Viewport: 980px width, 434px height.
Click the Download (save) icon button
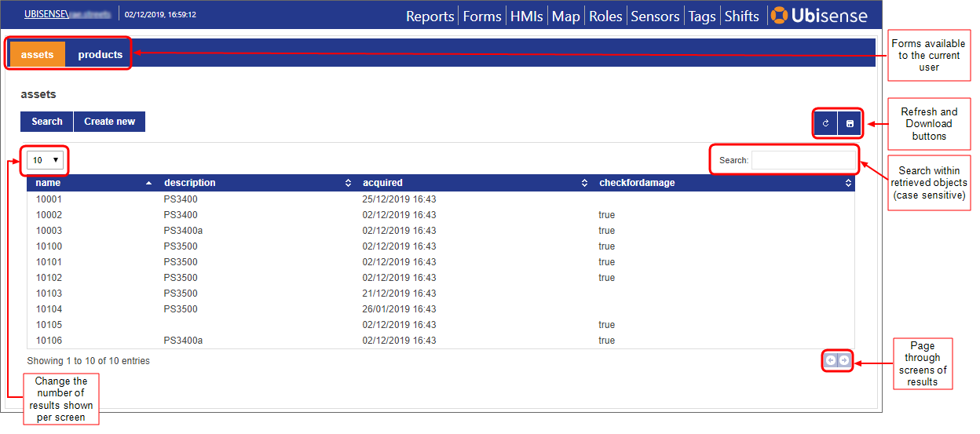click(850, 123)
